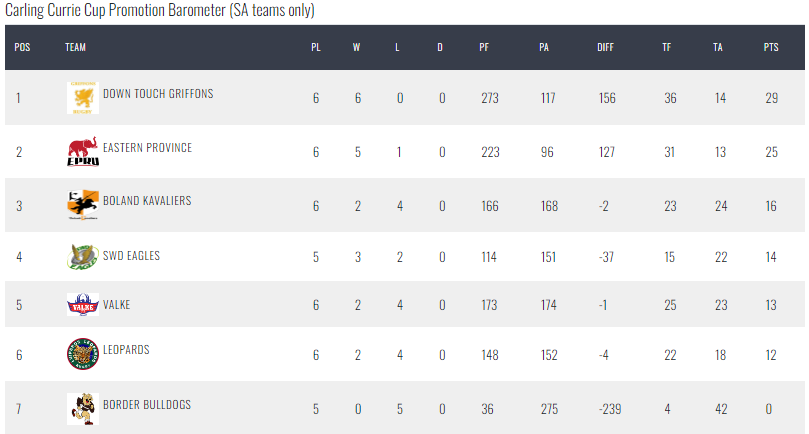
Task: Click the Valke team logo
Action: click(83, 304)
